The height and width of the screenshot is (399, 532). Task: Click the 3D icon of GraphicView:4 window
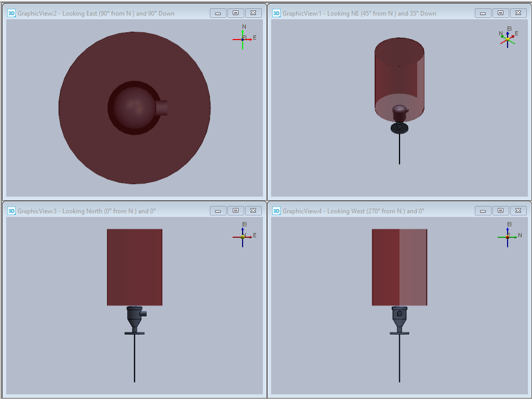coord(276,211)
